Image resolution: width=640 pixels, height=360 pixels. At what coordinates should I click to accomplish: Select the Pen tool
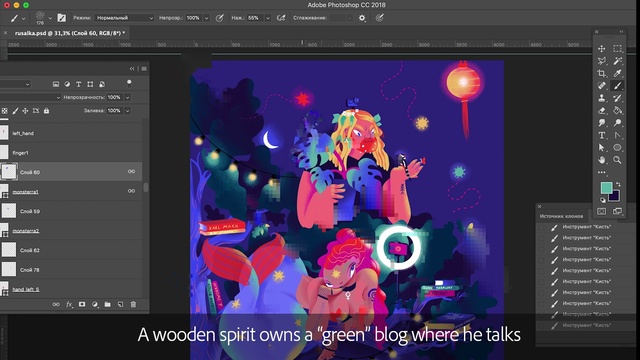click(x=618, y=136)
